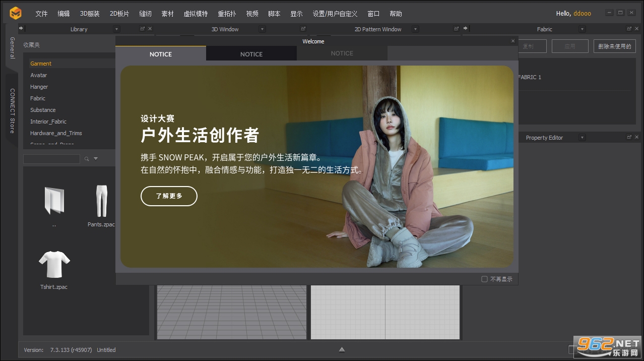Open the 2D Pattern Window dropdown
This screenshot has width=644, height=361.
416,29
